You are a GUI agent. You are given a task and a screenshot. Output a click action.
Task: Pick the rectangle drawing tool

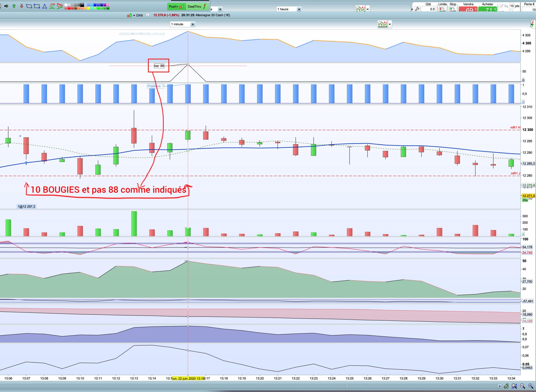37,6
